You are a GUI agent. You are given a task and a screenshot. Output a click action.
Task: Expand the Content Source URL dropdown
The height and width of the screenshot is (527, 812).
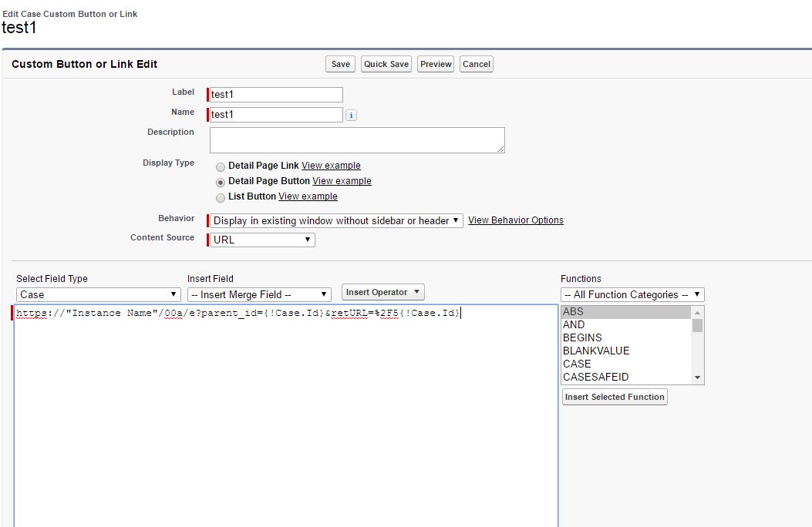262,240
